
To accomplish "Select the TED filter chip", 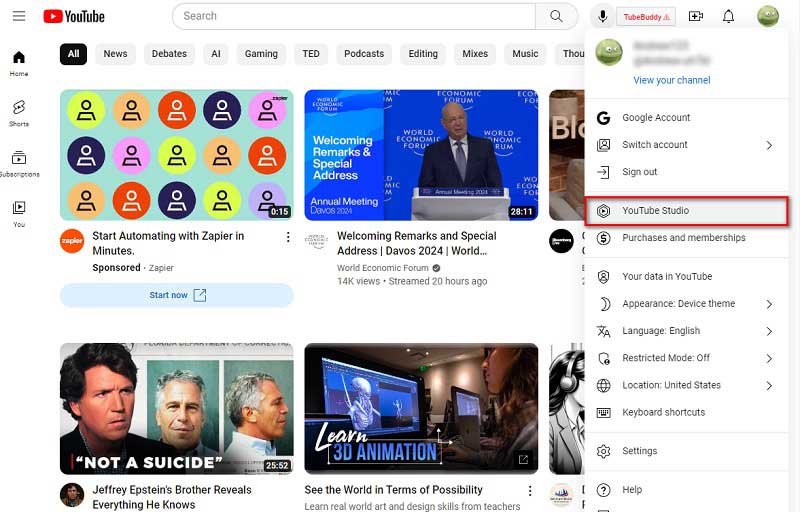I will point(311,54).
